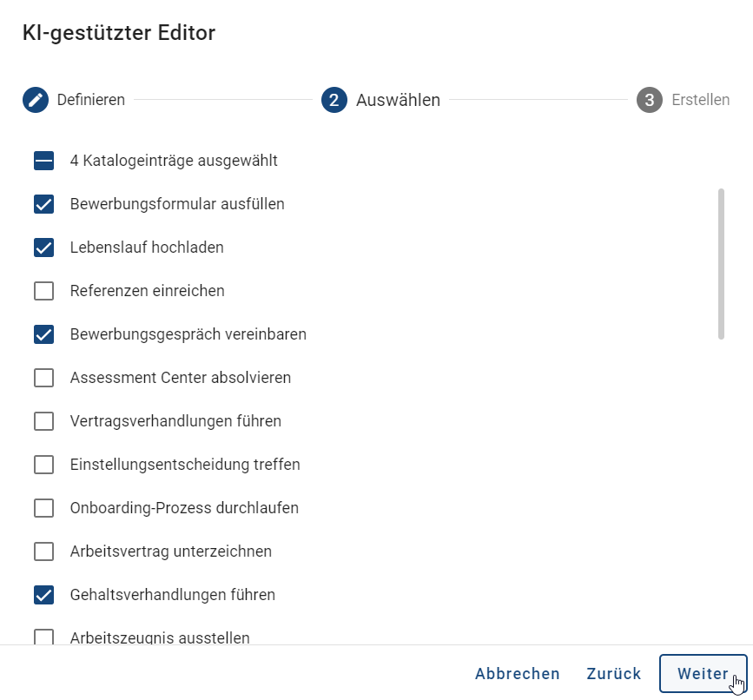Select Arbeitsvertrag unterzeichnen
The image size is (753, 700).
click(43, 551)
